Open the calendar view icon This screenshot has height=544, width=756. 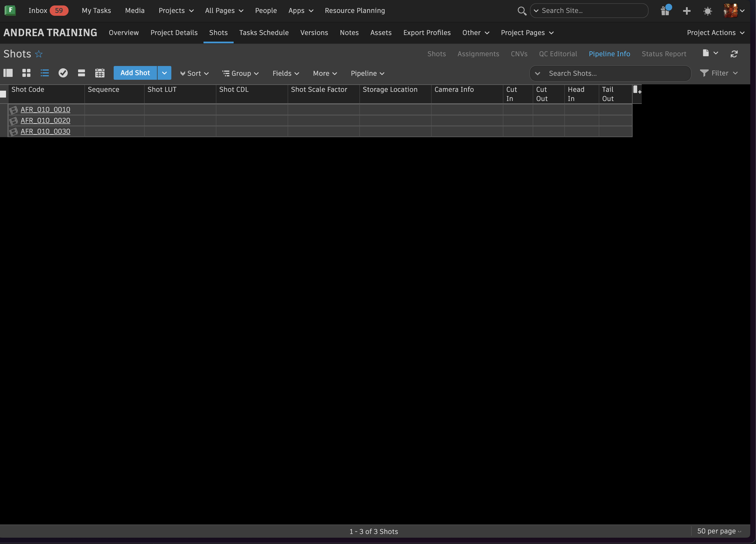100,73
